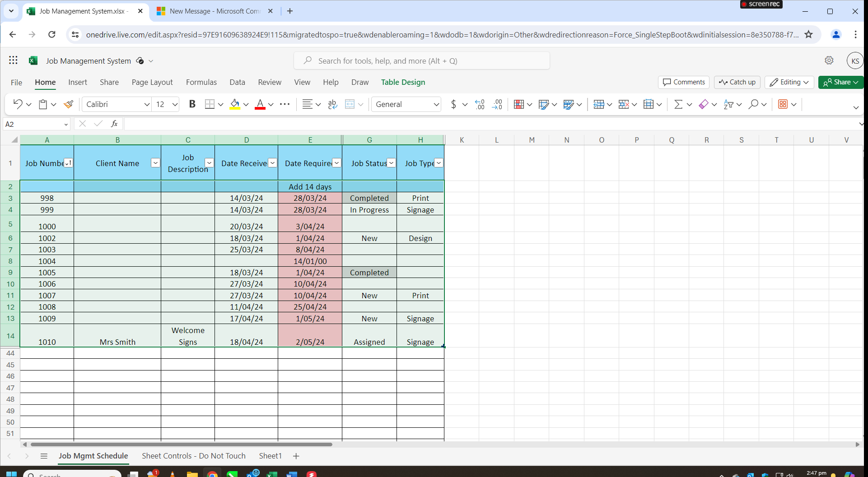
Task: Click the green Share button
Action: pyautogui.click(x=841, y=82)
